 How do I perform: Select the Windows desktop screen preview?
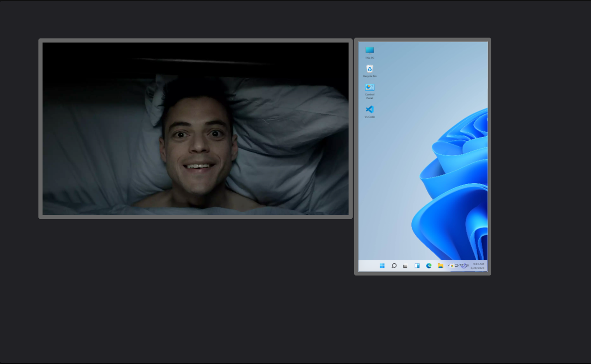point(423,156)
